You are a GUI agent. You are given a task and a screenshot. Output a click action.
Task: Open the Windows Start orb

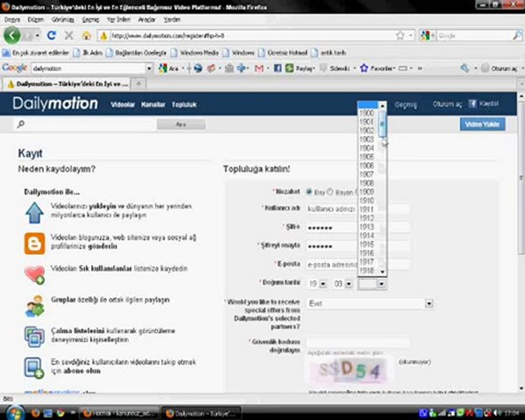[x=14, y=412]
